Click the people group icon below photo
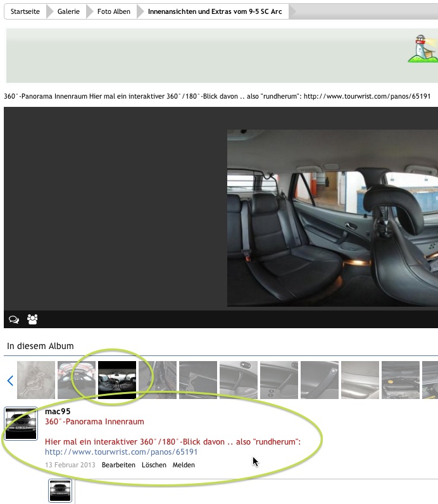Viewport: 438px width, 504px height. 32,319
